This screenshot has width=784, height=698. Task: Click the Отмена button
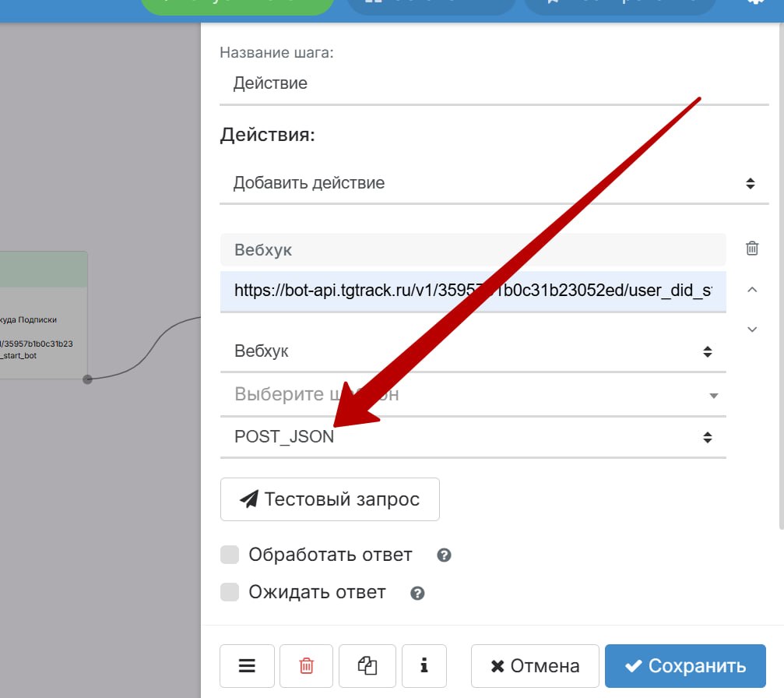coord(535,666)
